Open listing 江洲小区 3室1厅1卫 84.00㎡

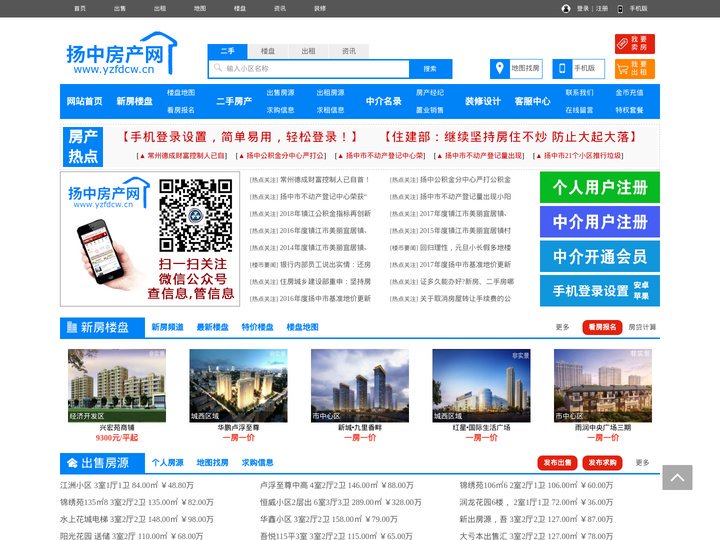127,485
